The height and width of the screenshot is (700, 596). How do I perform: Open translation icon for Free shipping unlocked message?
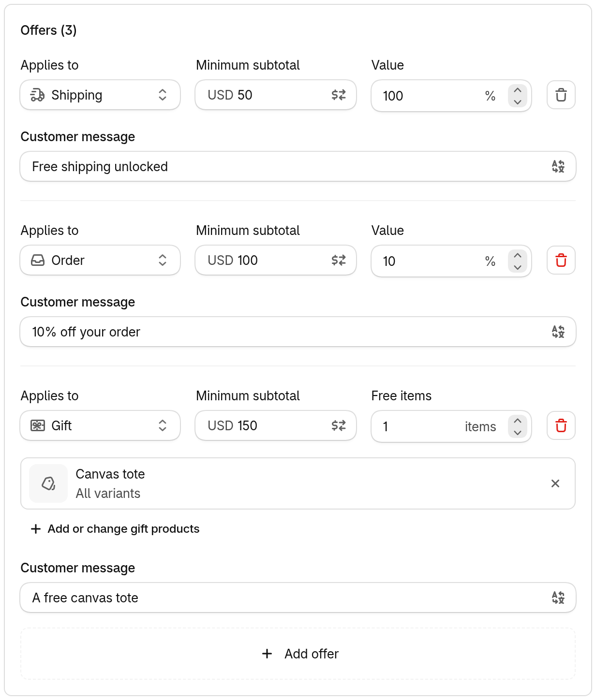pos(558,166)
